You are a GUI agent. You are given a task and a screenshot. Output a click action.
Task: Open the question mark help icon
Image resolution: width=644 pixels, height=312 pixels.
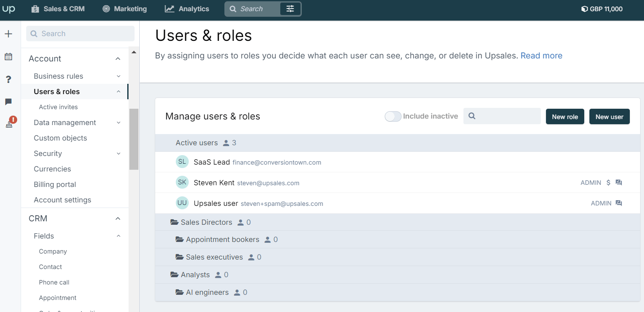click(8, 80)
